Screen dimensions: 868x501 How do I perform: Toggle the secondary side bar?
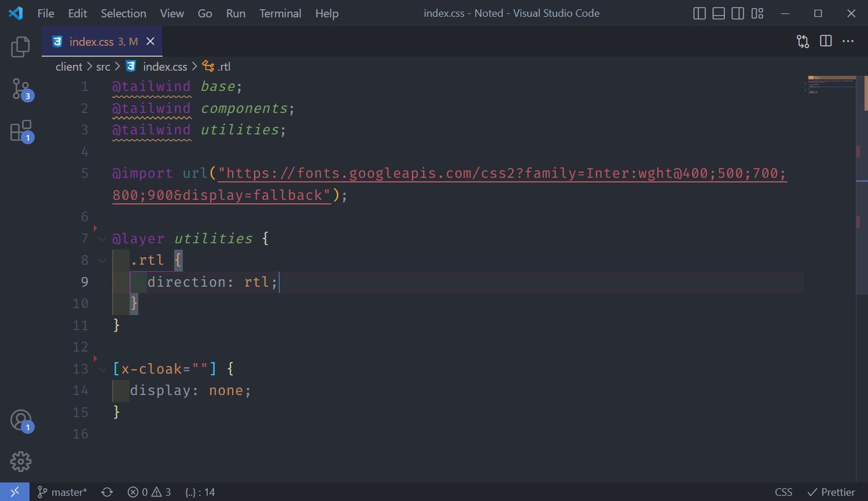pyautogui.click(x=737, y=13)
